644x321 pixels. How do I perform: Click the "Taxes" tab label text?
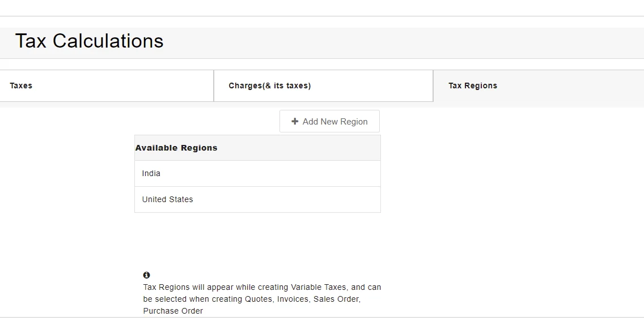21,86
